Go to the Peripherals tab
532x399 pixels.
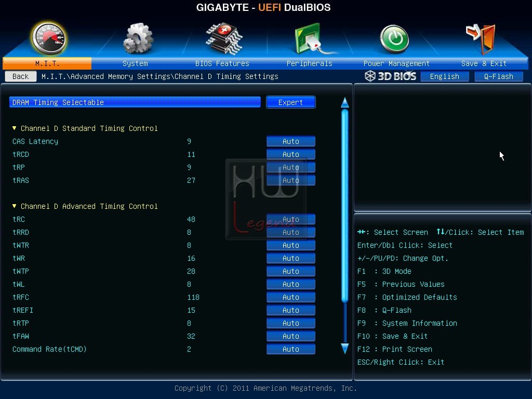(310, 63)
